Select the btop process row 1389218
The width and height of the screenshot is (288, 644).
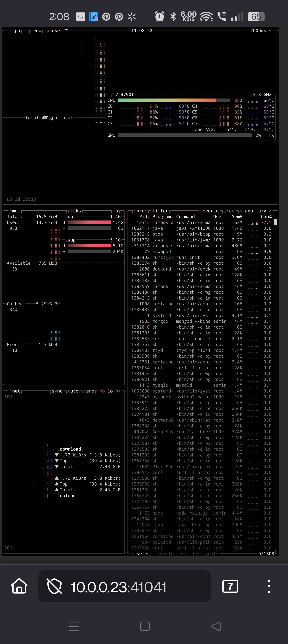[x=201, y=234]
